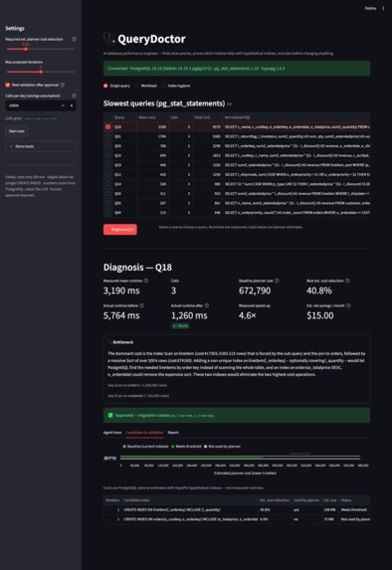Viewport: 392px width, 570px height.
Task: Click the 1,260 ms actual runtime after value
Action: click(189, 315)
